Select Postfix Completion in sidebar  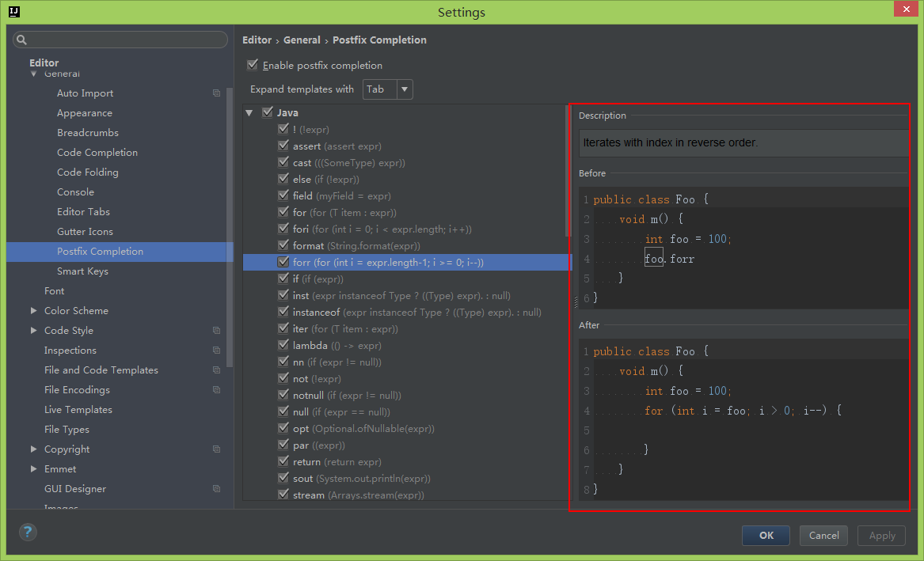click(120, 252)
